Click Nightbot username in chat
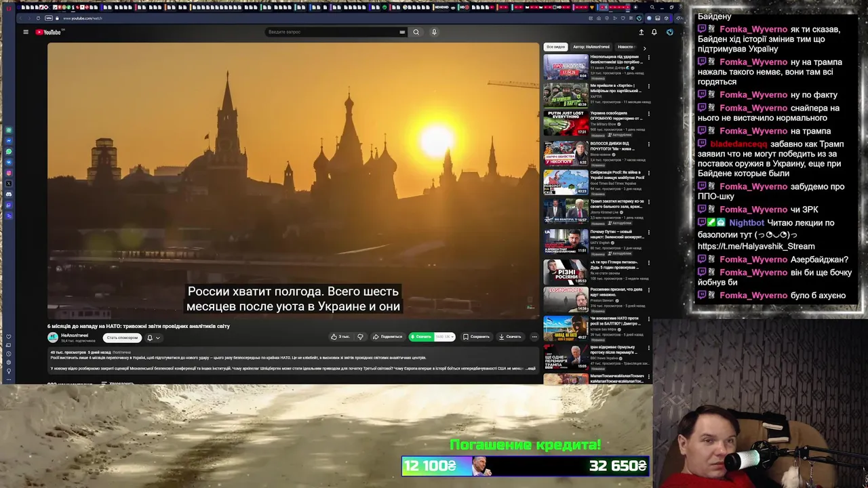 (x=747, y=223)
